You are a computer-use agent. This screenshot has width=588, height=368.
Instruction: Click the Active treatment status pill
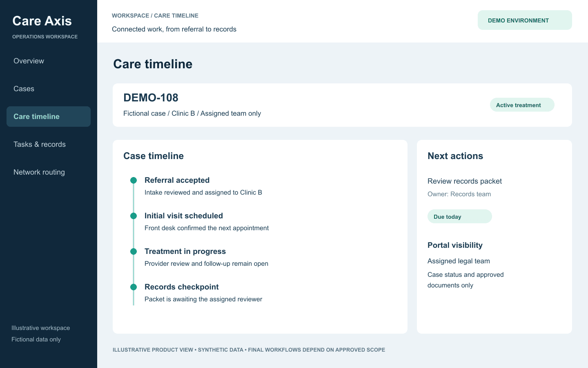point(522,105)
